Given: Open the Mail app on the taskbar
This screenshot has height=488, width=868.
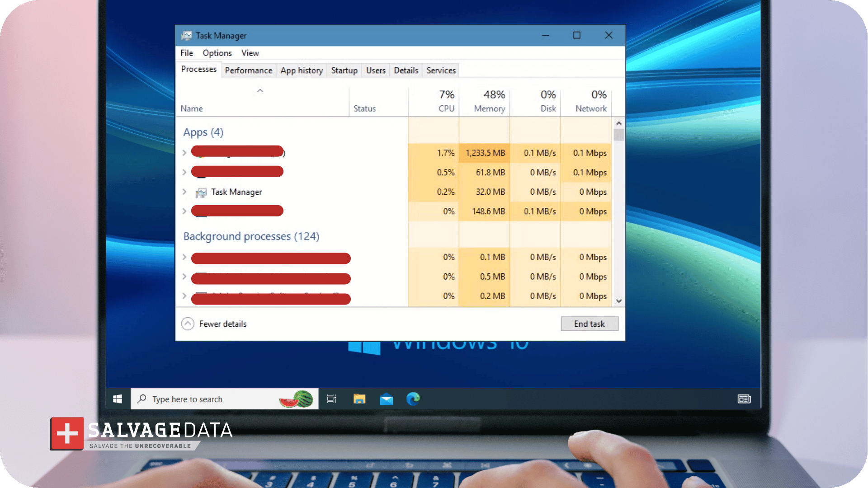Looking at the screenshot, I should pyautogui.click(x=386, y=399).
